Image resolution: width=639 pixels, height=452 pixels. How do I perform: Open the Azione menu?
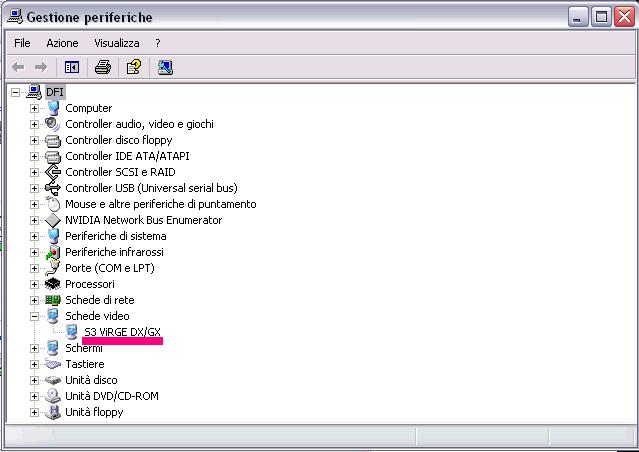coord(62,43)
